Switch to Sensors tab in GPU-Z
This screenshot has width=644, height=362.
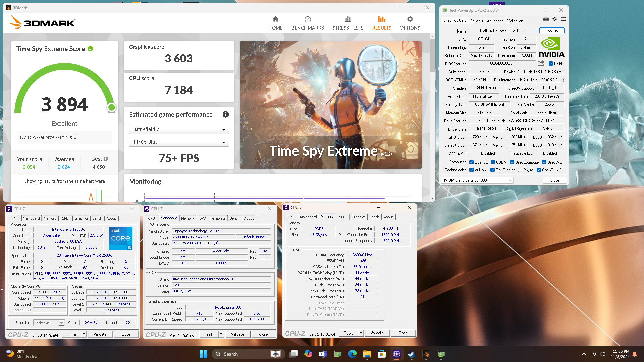tap(477, 21)
